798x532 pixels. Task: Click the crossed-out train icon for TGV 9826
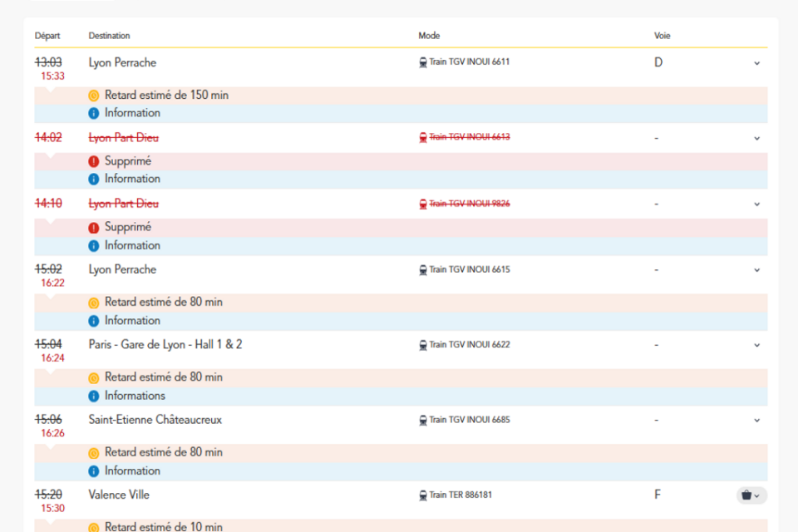coord(422,204)
